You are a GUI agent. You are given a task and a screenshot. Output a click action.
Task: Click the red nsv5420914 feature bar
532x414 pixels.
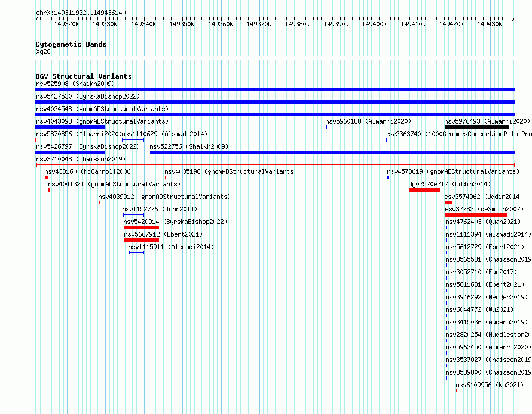(142, 228)
